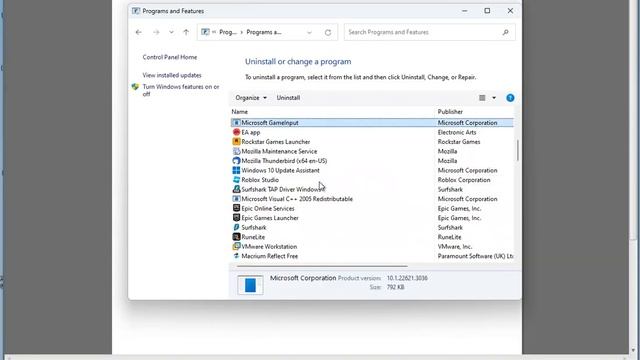Go forward with the forward arrow

(x=156, y=32)
